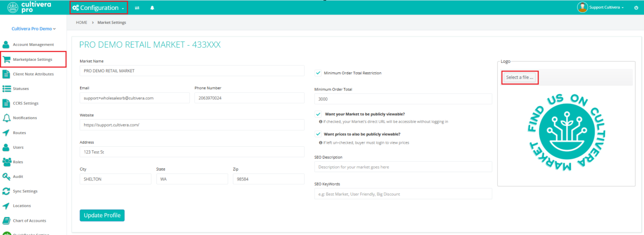Click the Market Name input field
644x235 pixels.
pyautogui.click(x=192, y=71)
